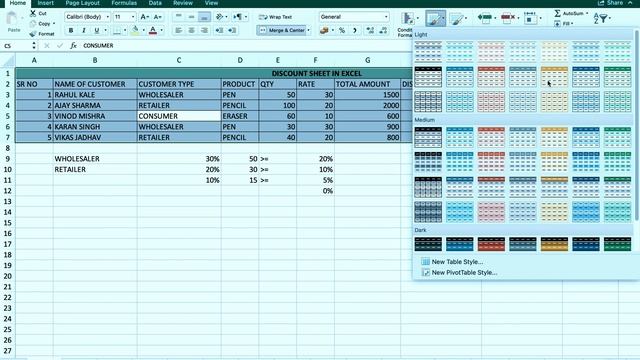
Task: Switch to Data tab
Action: point(155,3)
